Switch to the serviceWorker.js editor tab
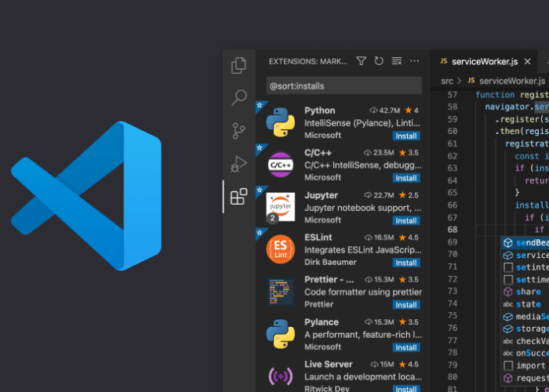Viewport: 549px width, 392px height. [485, 61]
